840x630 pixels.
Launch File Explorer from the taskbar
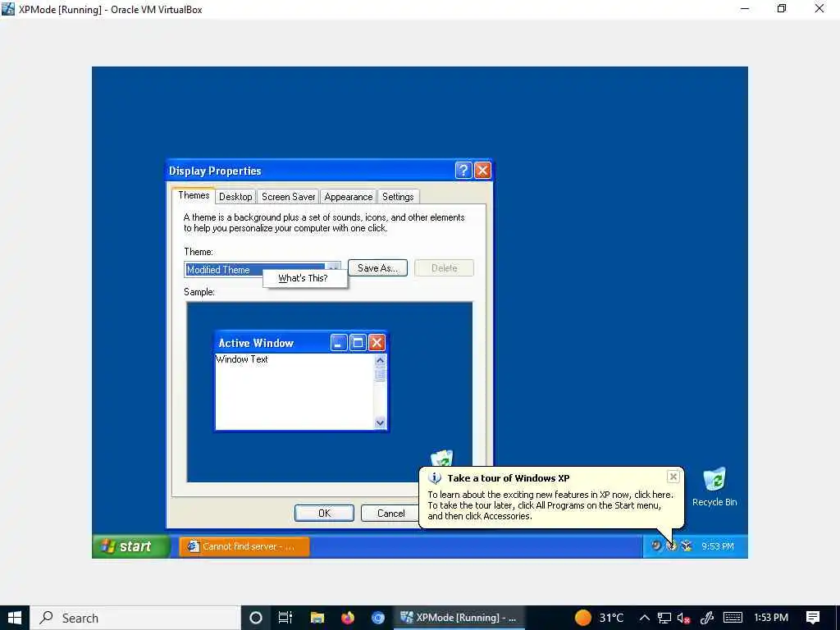pyautogui.click(x=317, y=618)
